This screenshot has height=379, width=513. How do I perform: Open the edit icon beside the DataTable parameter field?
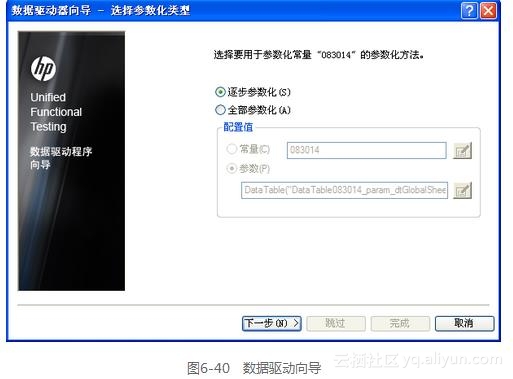click(463, 190)
